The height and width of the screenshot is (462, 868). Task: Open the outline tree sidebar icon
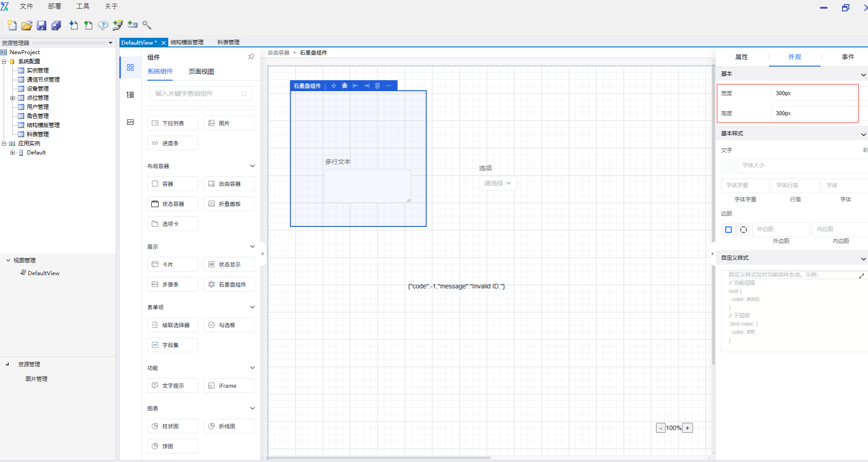pos(130,95)
